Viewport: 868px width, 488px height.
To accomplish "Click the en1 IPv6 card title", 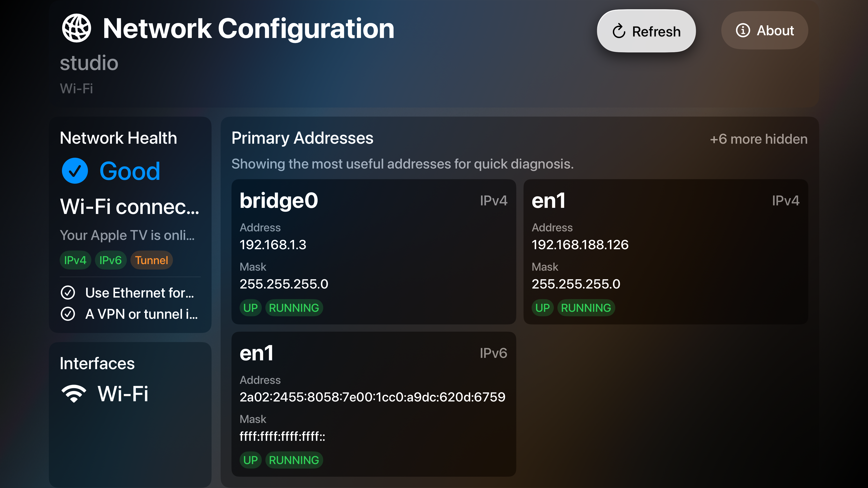I will [x=256, y=353].
